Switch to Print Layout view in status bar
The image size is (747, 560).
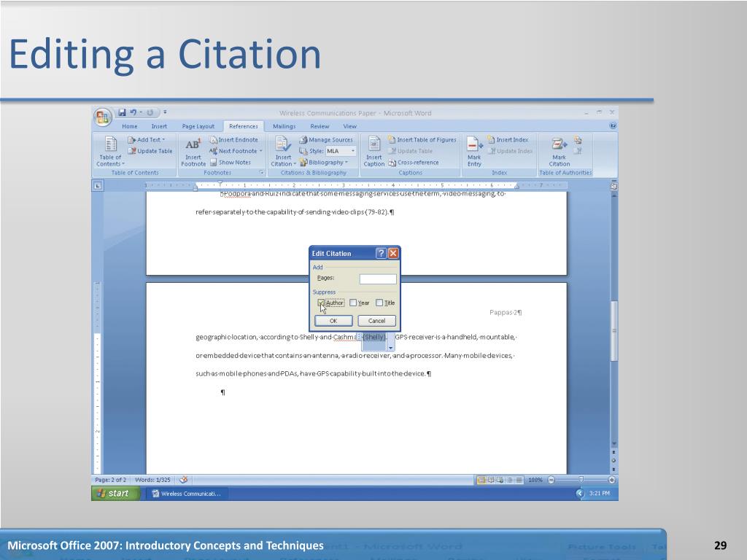point(481,480)
